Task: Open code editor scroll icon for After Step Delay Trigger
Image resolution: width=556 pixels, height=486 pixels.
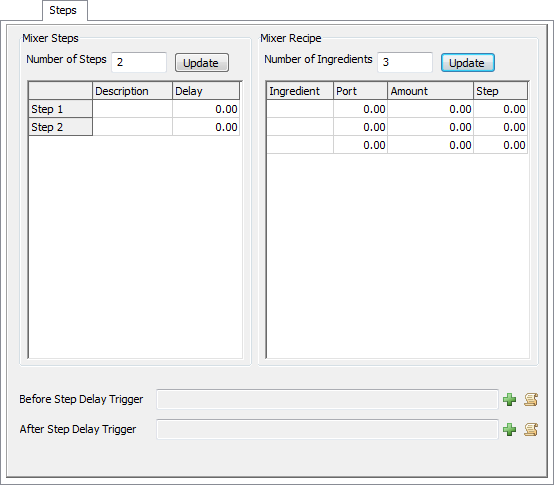Action: point(531,430)
